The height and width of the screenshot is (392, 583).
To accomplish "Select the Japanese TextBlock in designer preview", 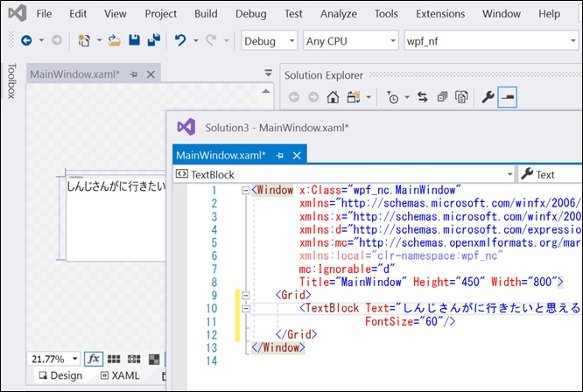I will (x=116, y=186).
